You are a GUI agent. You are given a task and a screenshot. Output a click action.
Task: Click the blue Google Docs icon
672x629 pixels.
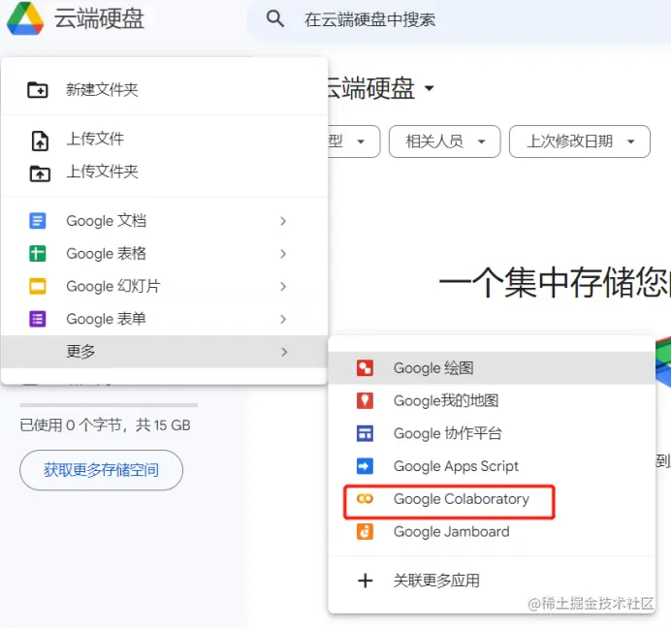(x=38, y=221)
